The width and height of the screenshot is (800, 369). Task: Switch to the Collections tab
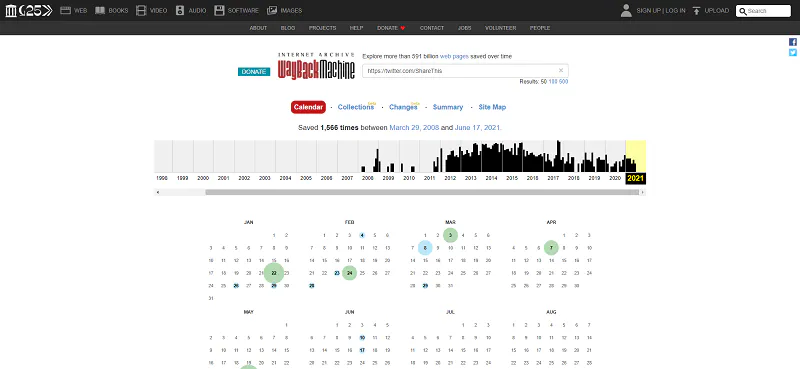click(x=356, y=107)
